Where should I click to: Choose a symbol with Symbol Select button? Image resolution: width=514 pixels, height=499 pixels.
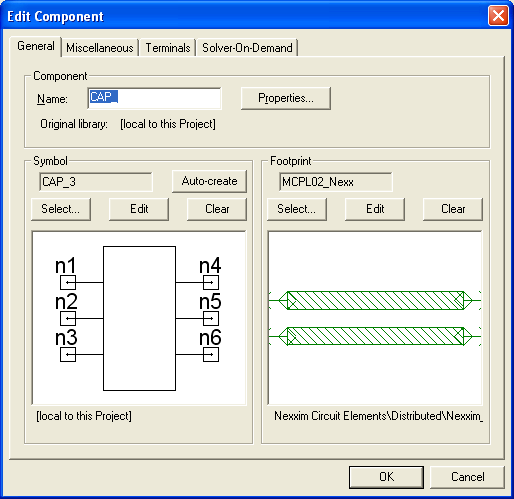61,209
